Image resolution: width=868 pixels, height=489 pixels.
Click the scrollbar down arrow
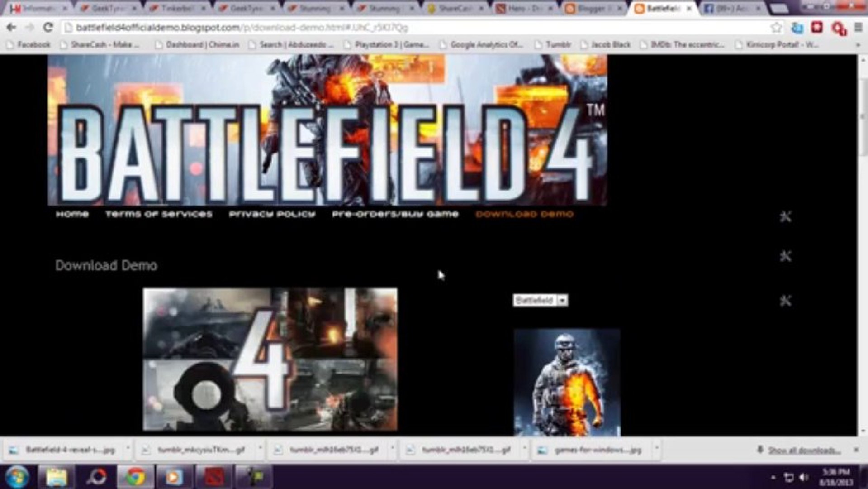pyautogui.click(x=862, y=431)
